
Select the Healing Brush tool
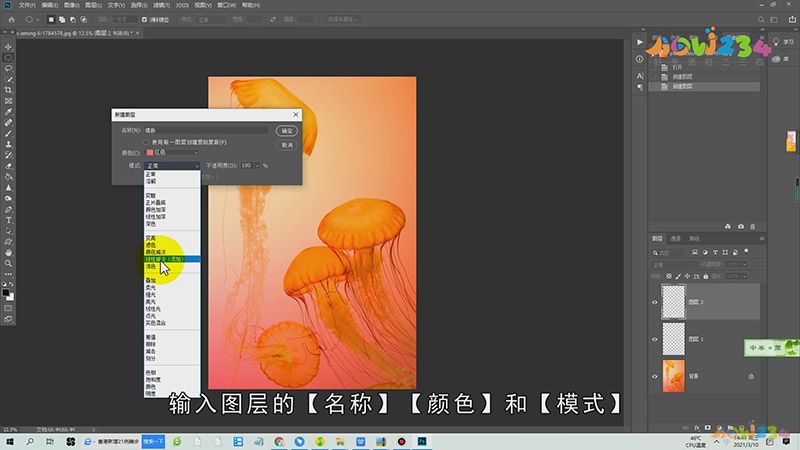8,122
